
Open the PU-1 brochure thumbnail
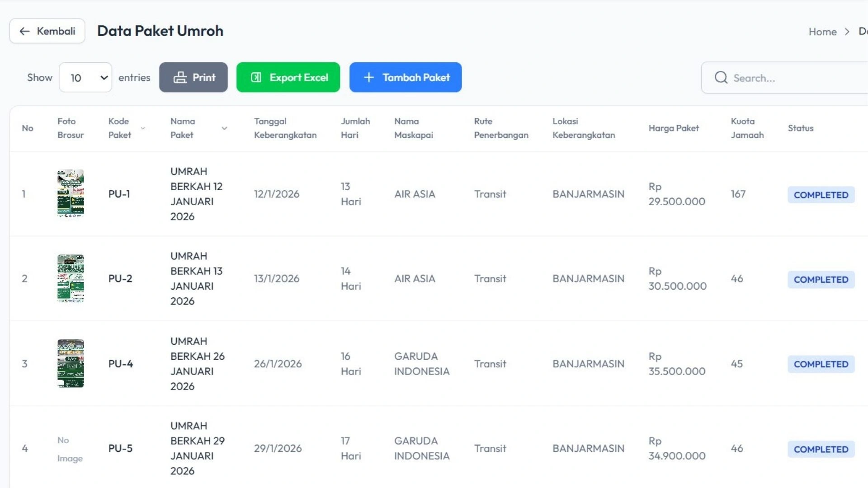(x=71, y=193)
